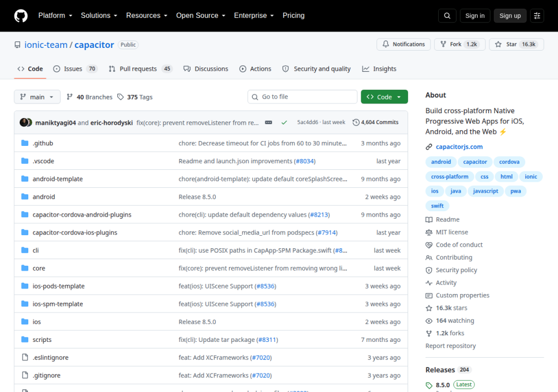Expand the Resources menu
The height and width of the screenshot is (392, 558).
coord(147,16)
